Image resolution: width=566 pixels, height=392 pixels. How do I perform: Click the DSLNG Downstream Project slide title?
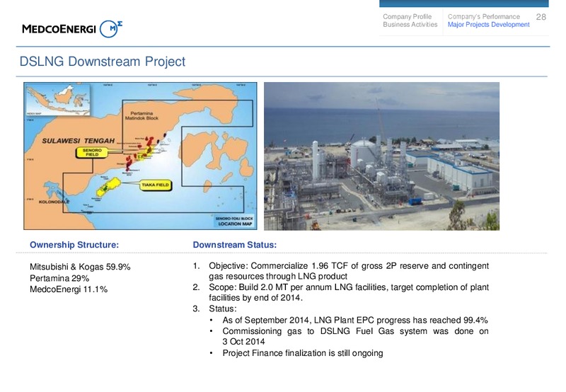pyautogui.click(x=102, y=62)
